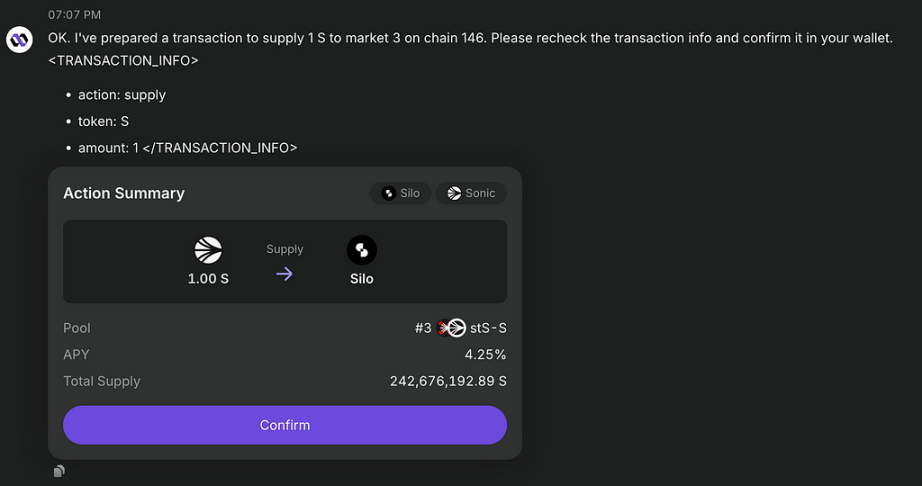The height and width of the screenshot is (486, 922).
Task: Click the 07:07 PM timestamp
Action: point(75,15)
